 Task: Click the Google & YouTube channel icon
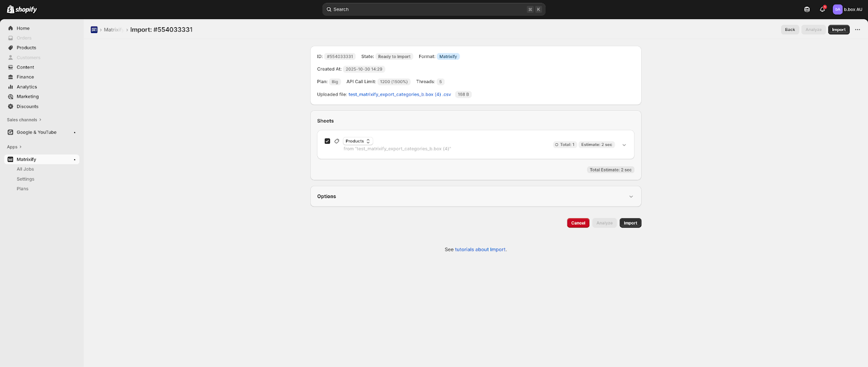(10, 132)
